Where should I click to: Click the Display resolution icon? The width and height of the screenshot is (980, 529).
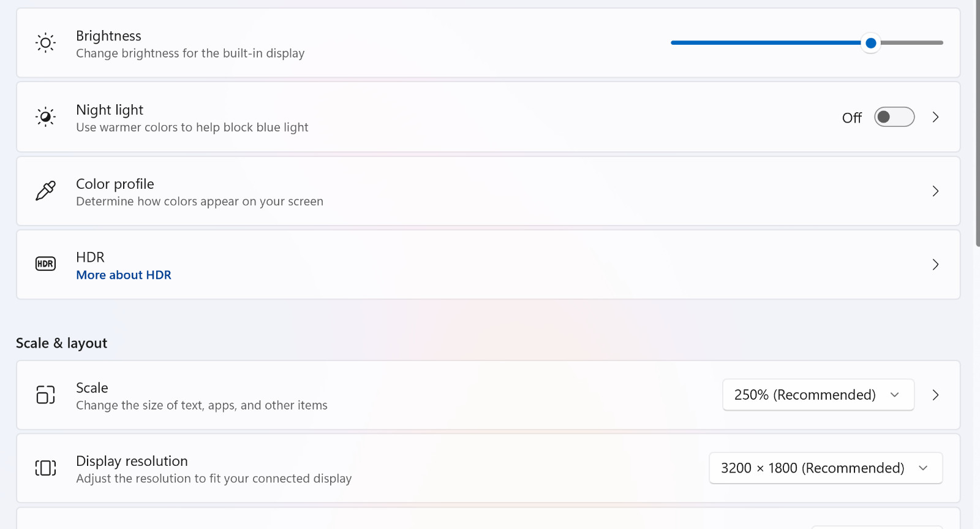(x=45, y=468)
